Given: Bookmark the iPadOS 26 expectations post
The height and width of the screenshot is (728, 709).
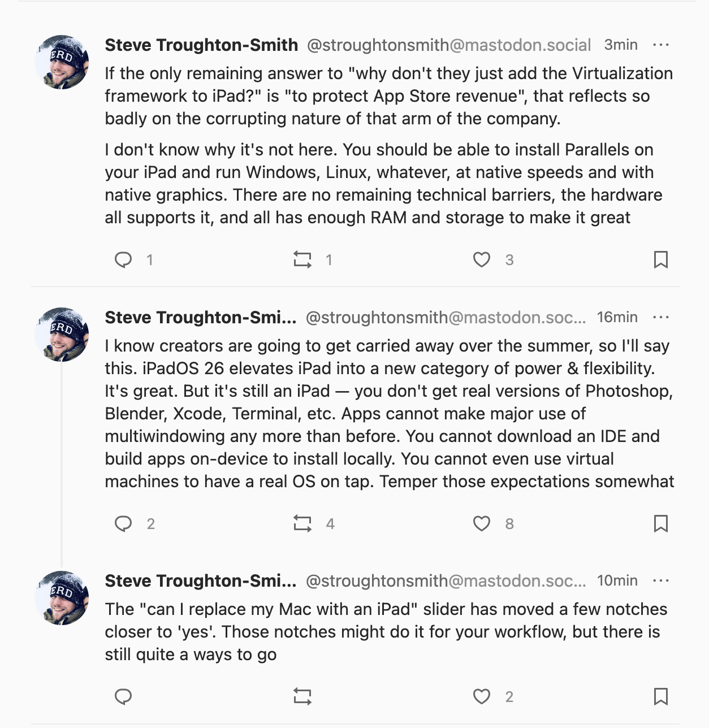Looking at the screenshot, I should (x=660, y=524).
